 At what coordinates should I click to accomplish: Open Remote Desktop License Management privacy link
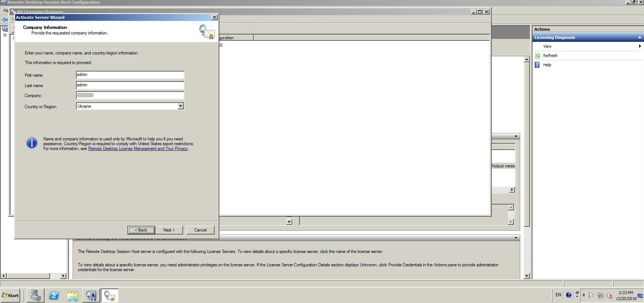138,149
